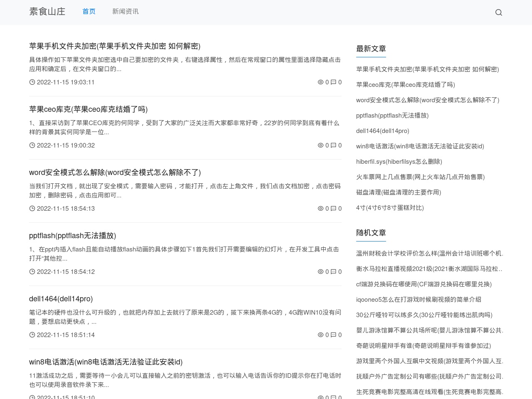Screen dimensions: 532x399
Task: Open random article 奇葩说明星辩手有谁
Action: coord(424,346)
